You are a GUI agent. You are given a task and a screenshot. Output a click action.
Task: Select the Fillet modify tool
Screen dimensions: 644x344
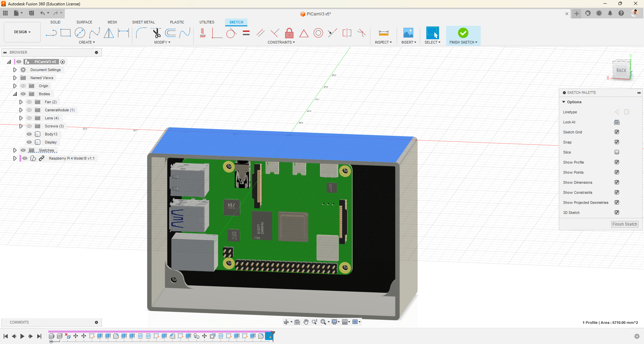(141, 33)
